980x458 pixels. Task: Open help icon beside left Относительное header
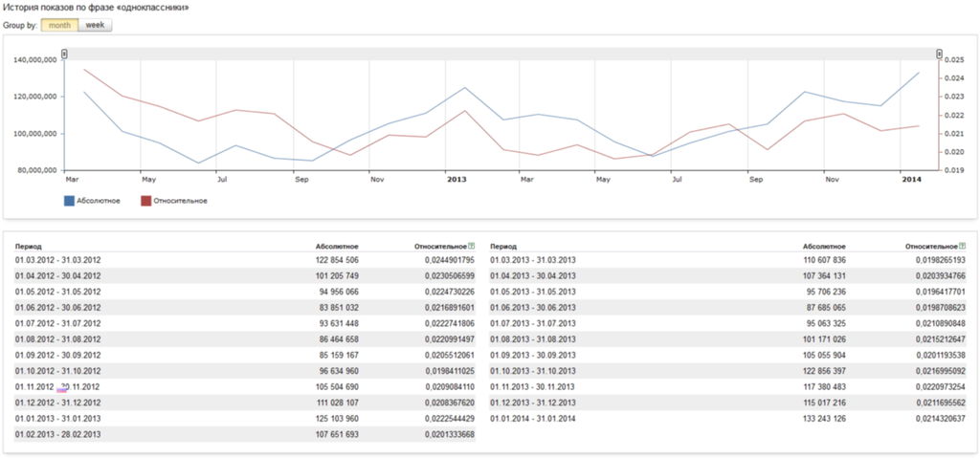pos(472,246)
